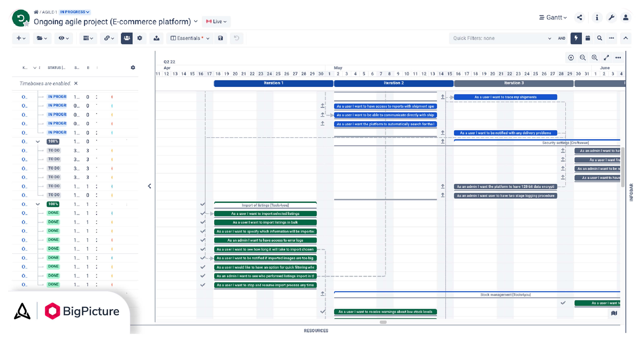
Task: Click the resources team toolbar icon
Action: (127, 38)
